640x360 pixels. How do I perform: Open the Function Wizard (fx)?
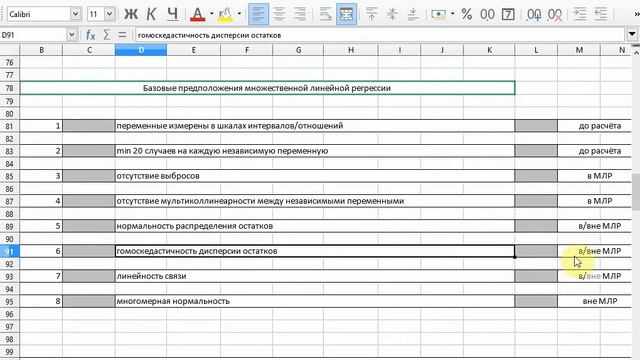pos(90,35)
